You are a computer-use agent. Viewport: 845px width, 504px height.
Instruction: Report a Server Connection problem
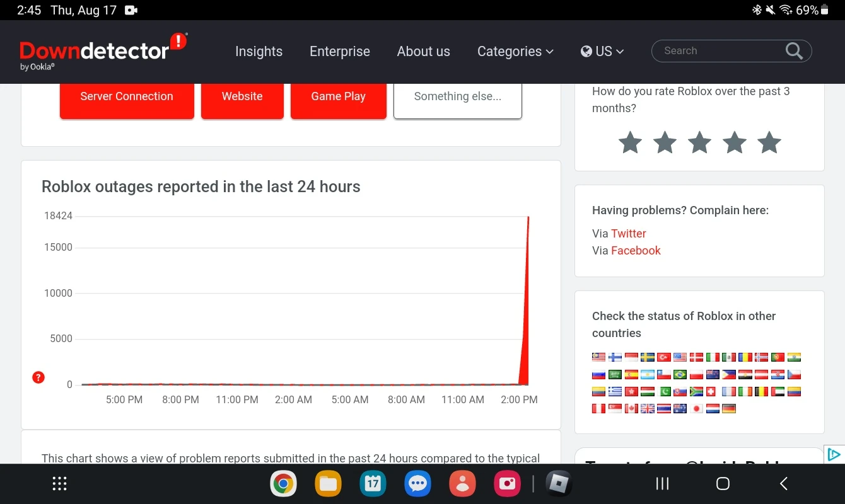[126, 96]
